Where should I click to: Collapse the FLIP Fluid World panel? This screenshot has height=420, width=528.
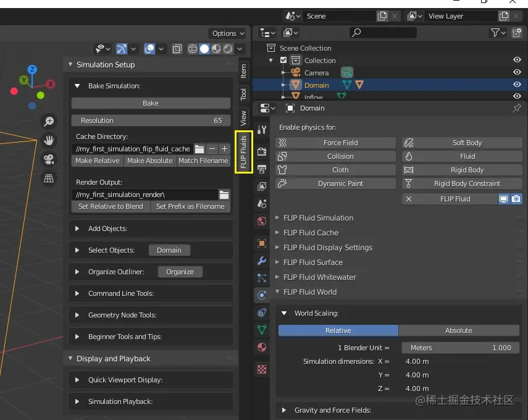(277, 292)
